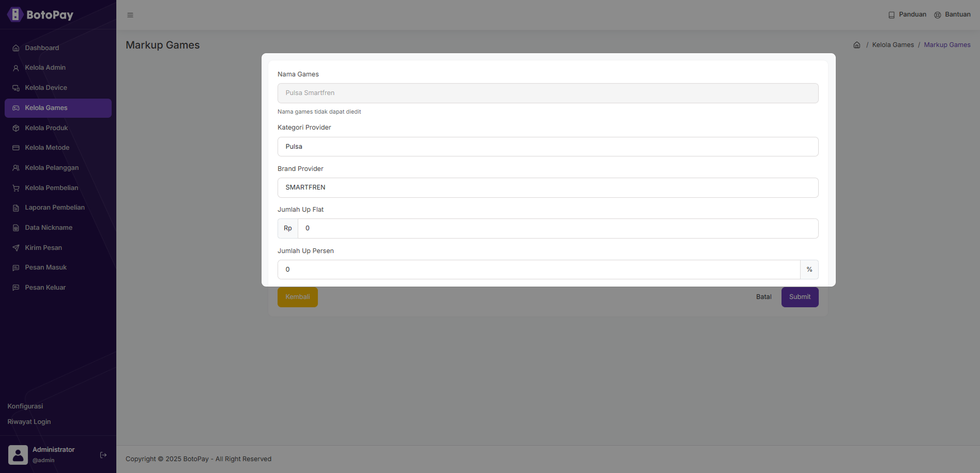This screenshot has width=980, height=473.
Task: Open Laporan Pembelian menu item
Action: (x=58, y=208)
